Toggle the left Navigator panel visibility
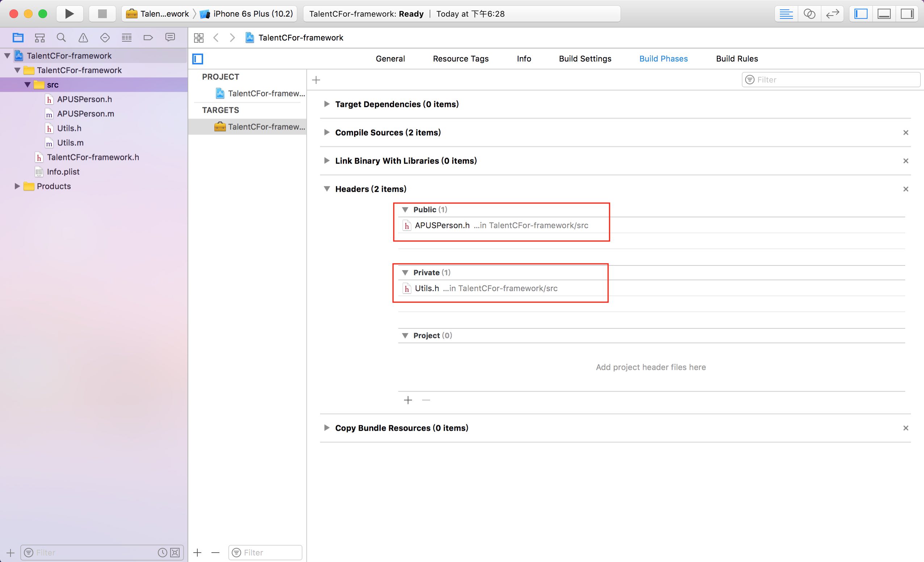Image resolution: width=924 pixels, height=562 pixels. coord(861,14)
